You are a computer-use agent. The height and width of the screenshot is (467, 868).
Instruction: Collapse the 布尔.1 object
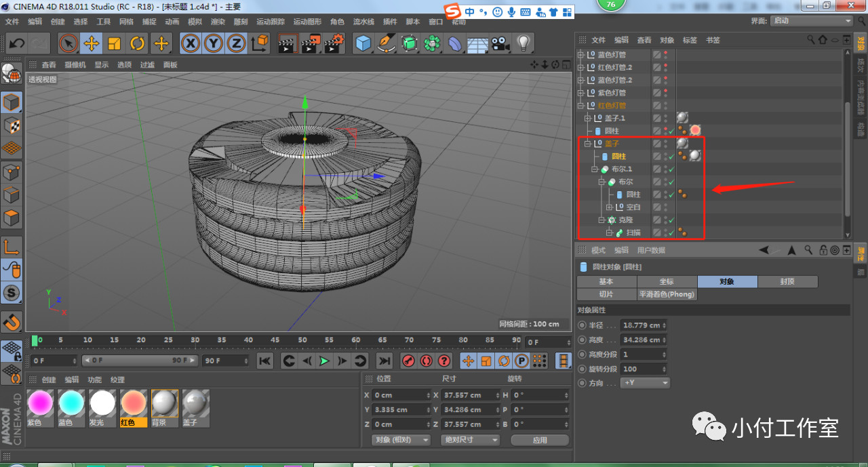click(x=595, y=169)
